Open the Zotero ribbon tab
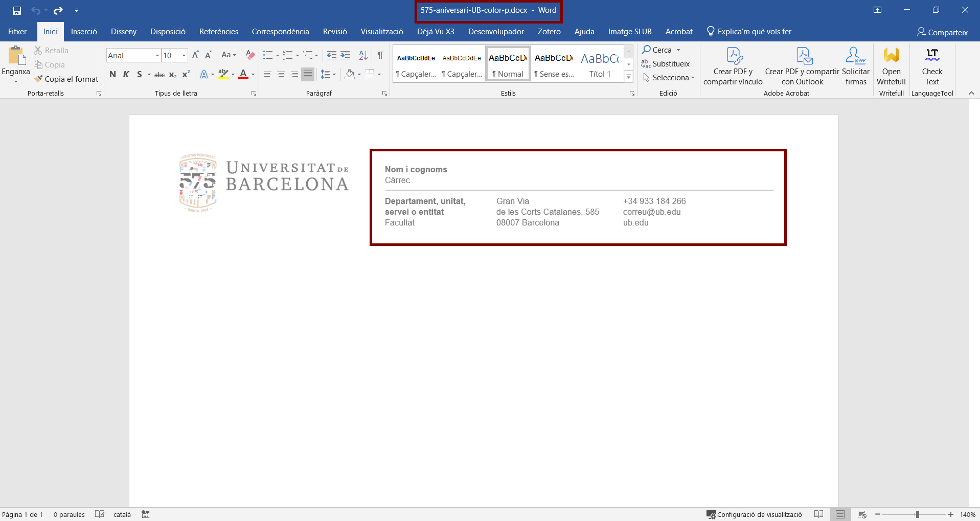980x521 pixels. point(549,31)
